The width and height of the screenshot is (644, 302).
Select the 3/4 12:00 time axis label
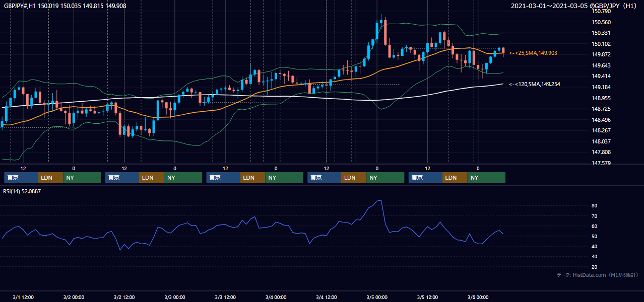(x=327, y=297)
